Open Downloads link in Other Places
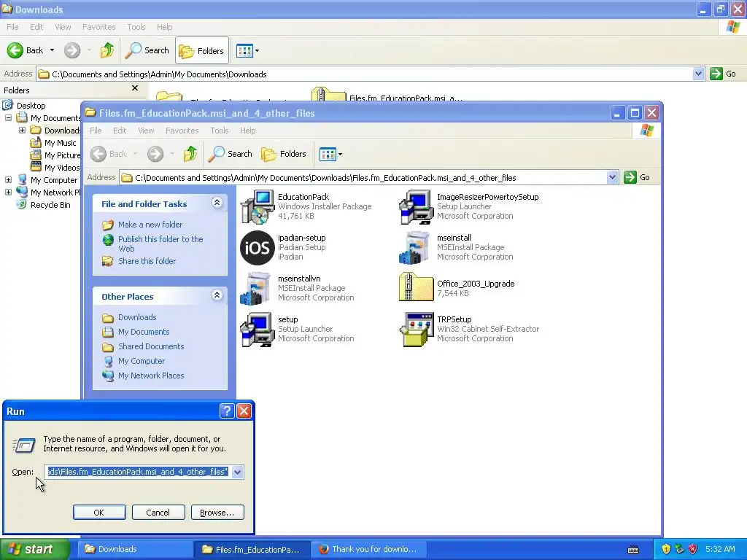 click(137, 317)
